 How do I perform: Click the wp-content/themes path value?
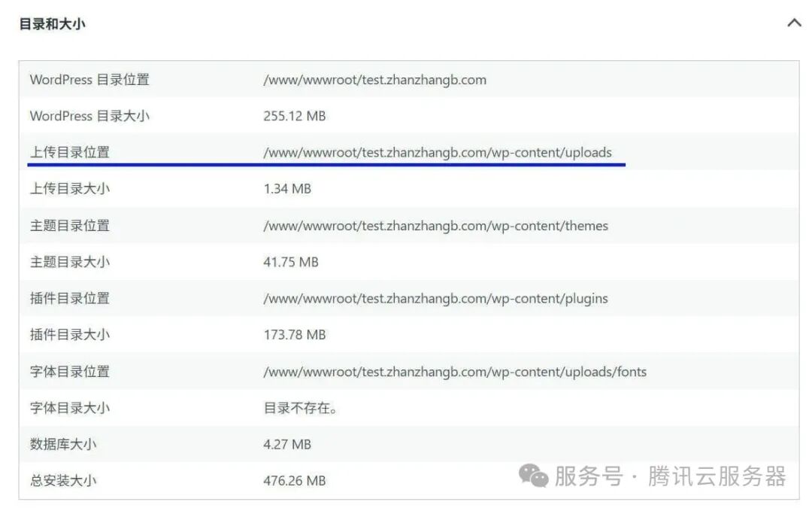435,226
